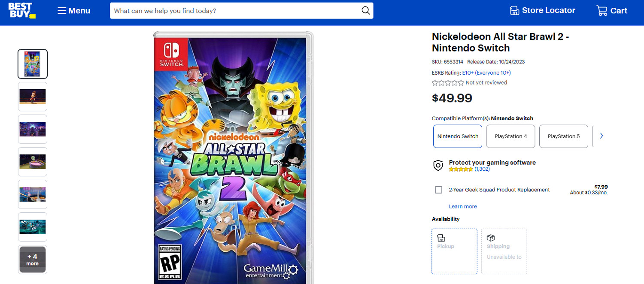The image size is (644, 284).
Task: Click the search magnifier icon
Action: click(366, 11)
